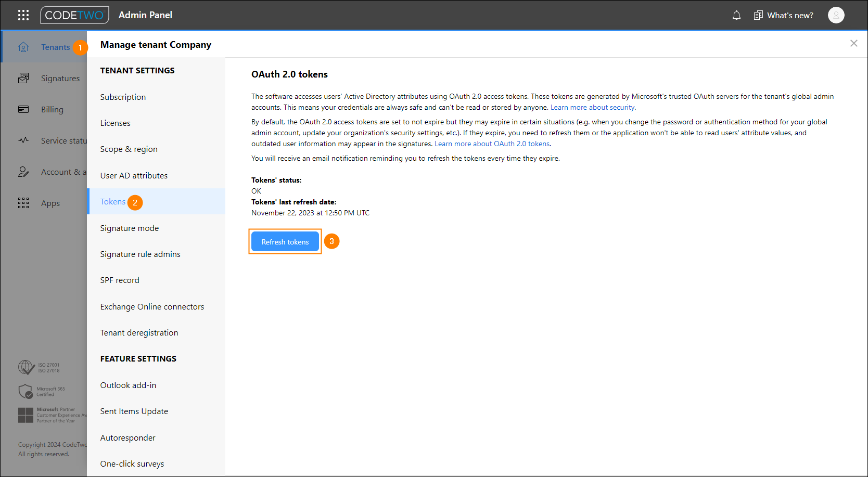Image resolution: width=868 pixels, height=477 pixels.
Task: Open Service status in the sidebar
Action: click(44, 140)
